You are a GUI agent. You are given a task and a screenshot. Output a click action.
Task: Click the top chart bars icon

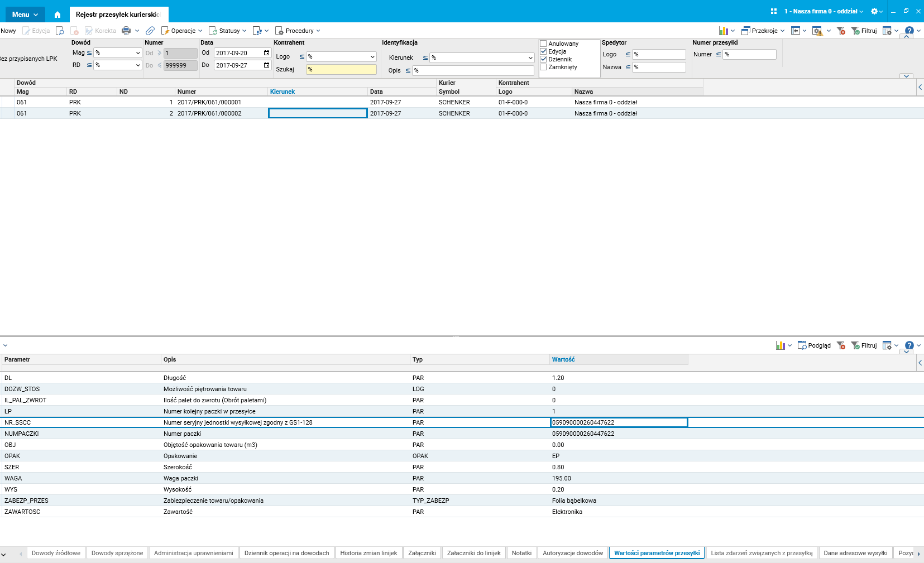(x=724, y=31)
